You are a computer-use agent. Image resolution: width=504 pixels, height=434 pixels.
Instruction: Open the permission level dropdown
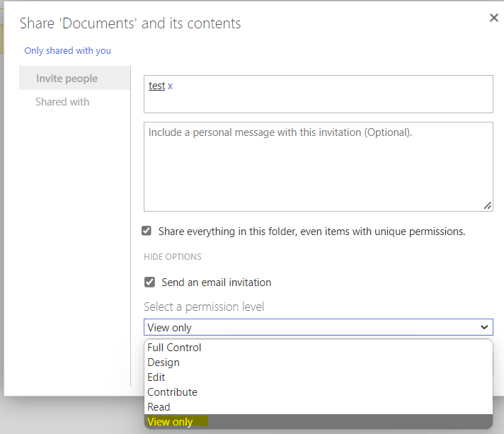point(319,327)
